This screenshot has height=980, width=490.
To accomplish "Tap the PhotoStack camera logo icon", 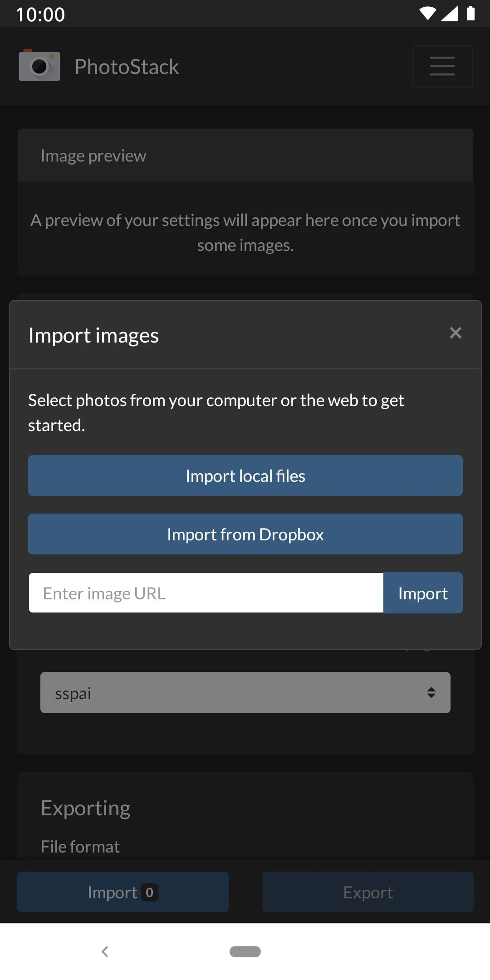I will click(39, 66).
